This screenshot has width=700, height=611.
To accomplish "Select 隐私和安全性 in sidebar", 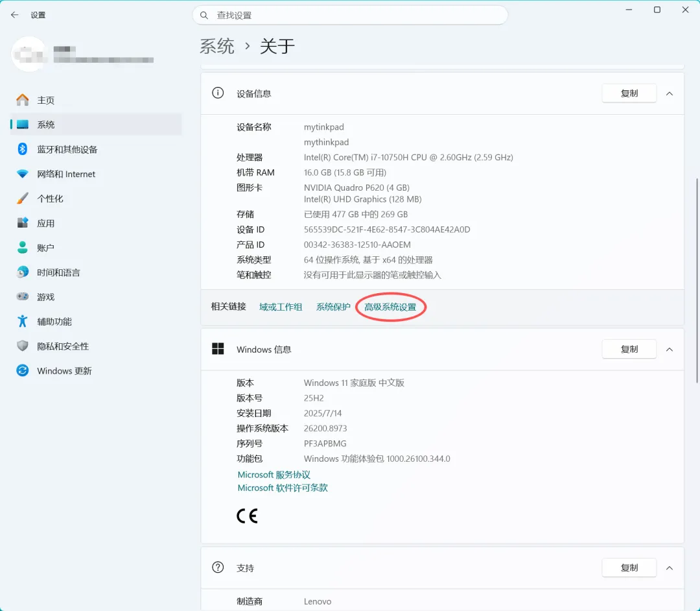I will pos(96,346).
